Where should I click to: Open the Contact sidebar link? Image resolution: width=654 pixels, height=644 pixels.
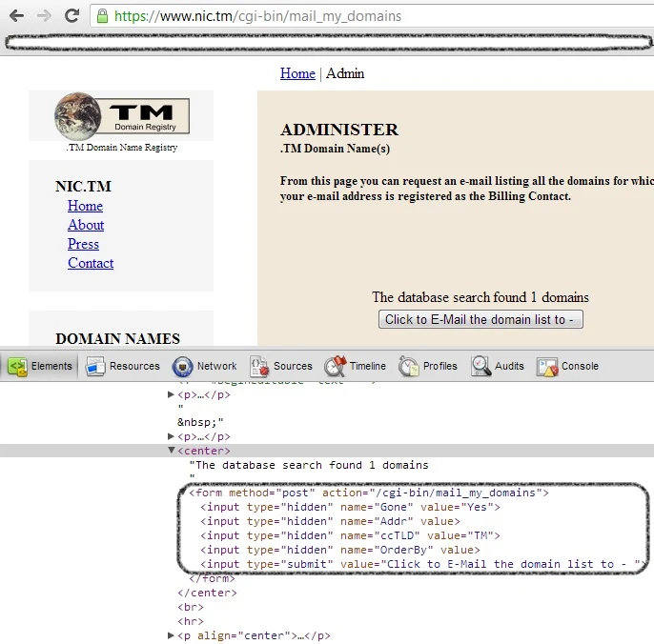[x=91, y=263]
